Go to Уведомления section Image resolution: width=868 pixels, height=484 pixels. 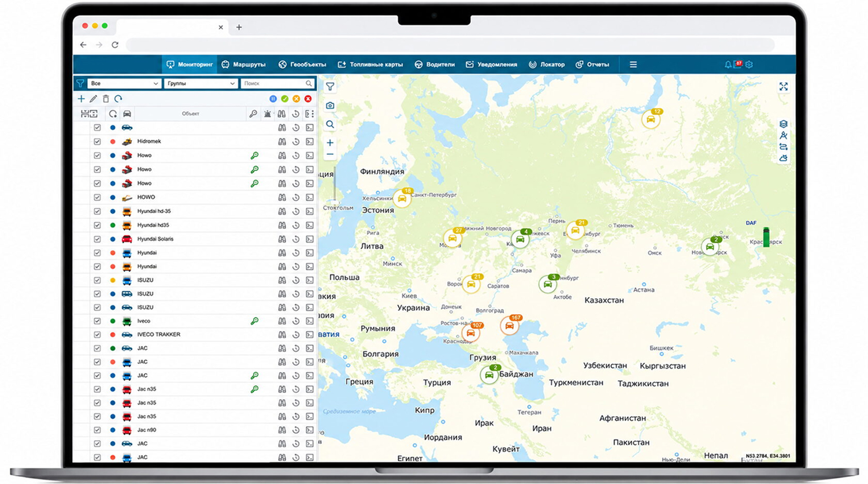coord(491,65)
